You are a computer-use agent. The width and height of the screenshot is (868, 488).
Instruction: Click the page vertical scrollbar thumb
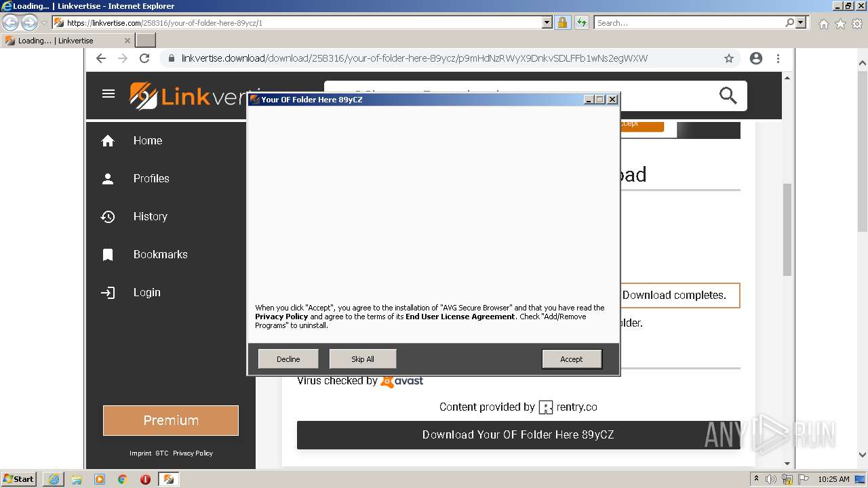(x=787, y=229)
